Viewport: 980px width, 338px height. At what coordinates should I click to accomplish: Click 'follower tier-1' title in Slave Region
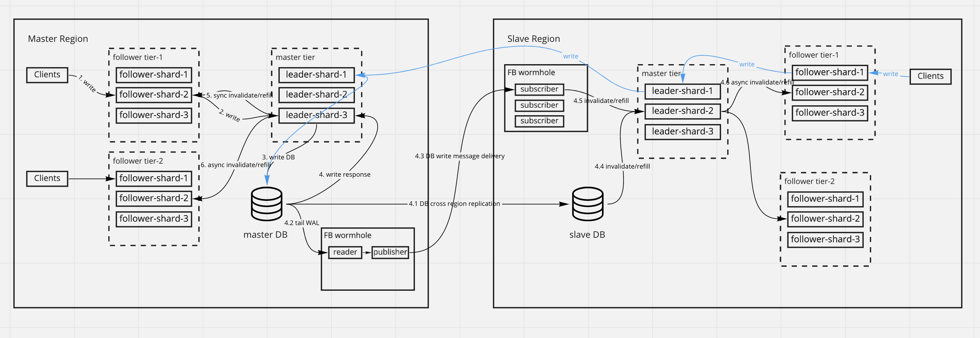[x=814, y=55]
